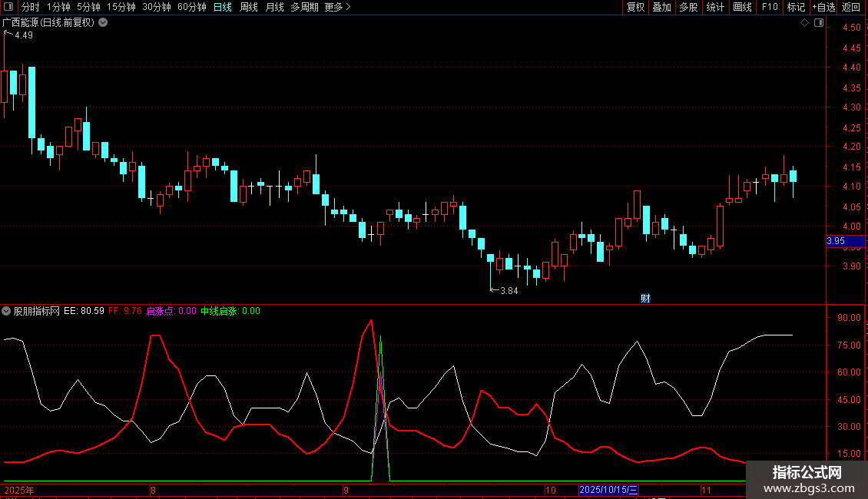Click the FF: 9.76 indicator value
Screen dimensions: 868x499
point(125,311)
